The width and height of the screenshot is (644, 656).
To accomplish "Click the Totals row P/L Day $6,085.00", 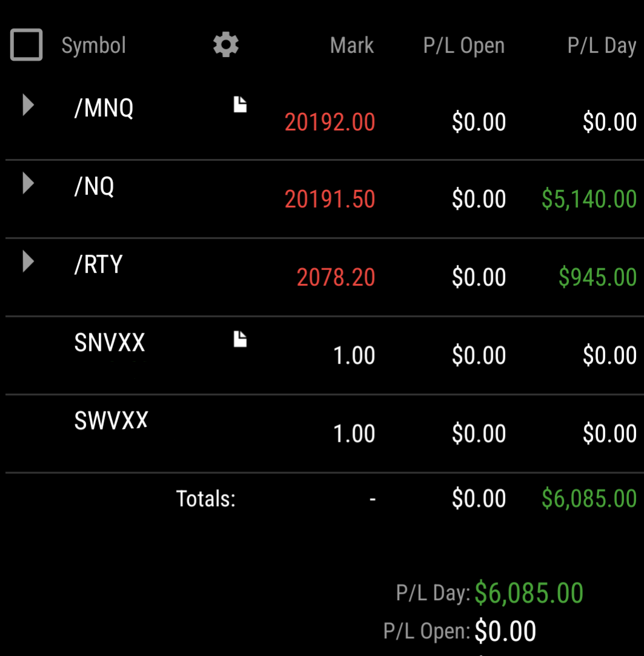I will (x=589, y=499).
